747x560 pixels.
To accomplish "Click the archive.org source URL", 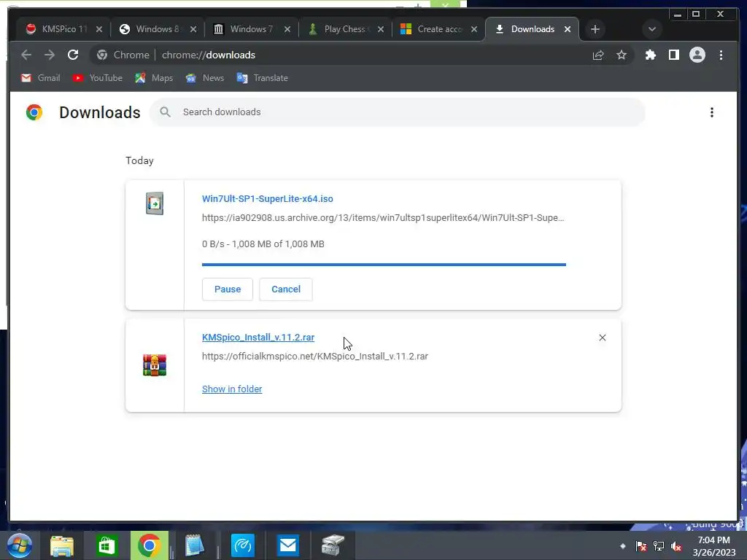I will 382,217.
